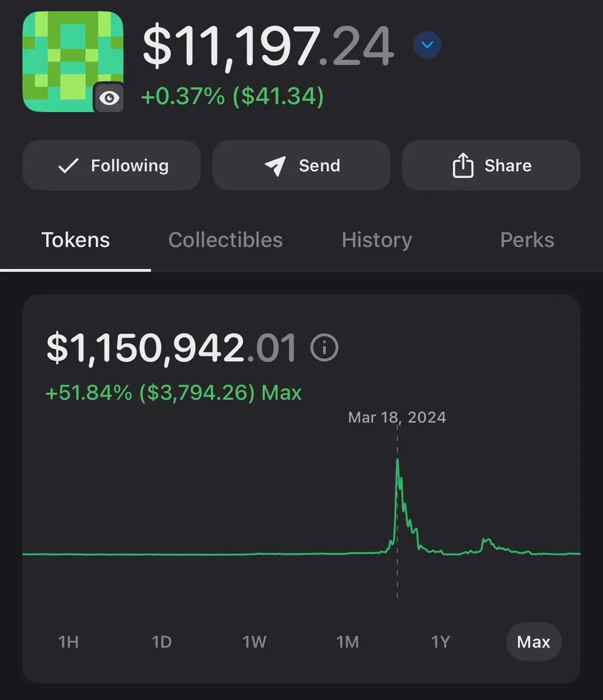Screen dimensions: 603x700
Task: Choose the 1W chart range
Action: [x=255, y=642]
